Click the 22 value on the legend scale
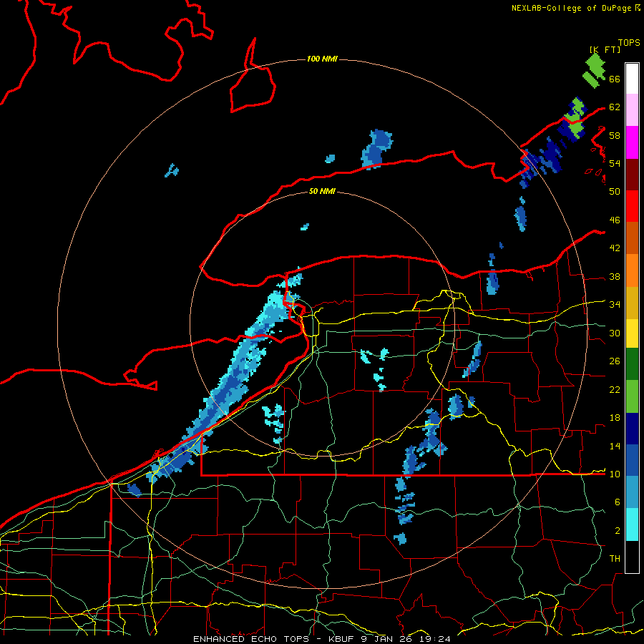 (615, 390)
